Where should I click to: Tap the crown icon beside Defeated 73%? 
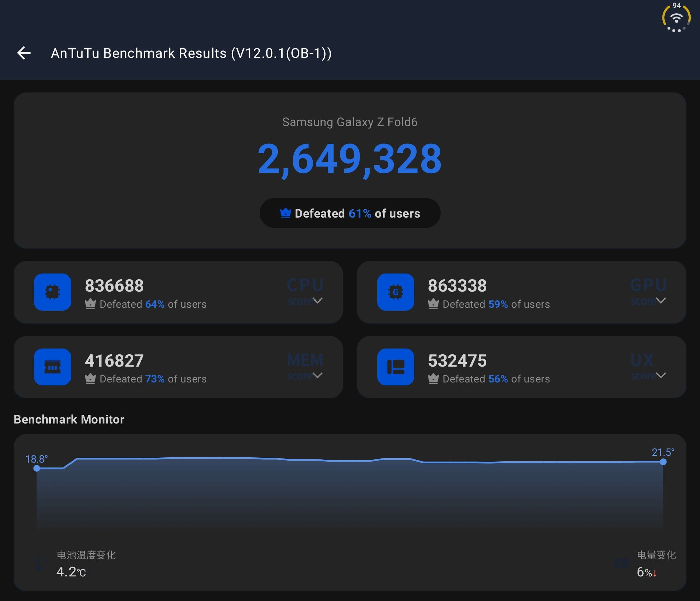90,379
